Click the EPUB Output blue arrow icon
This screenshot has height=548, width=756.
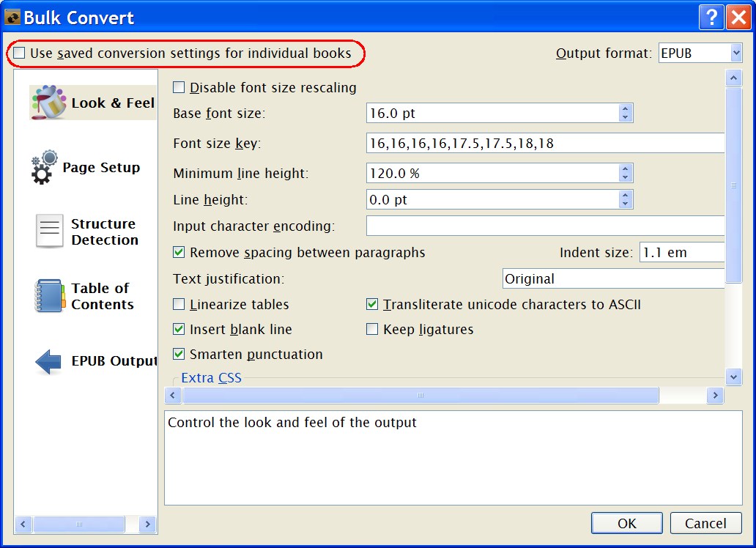coord(48,362)
